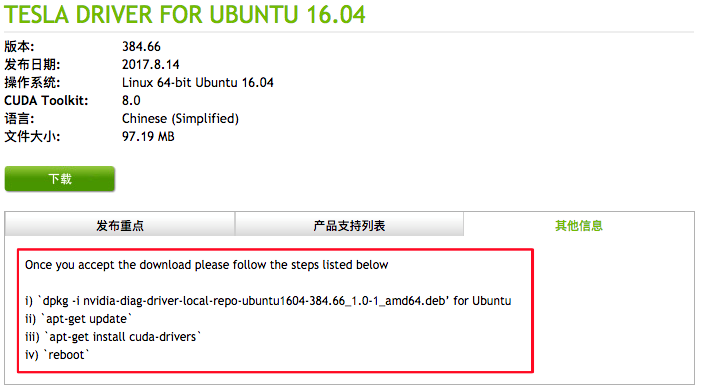Click the version number 384.66
The image size is (702, 392).
point(141,47)
